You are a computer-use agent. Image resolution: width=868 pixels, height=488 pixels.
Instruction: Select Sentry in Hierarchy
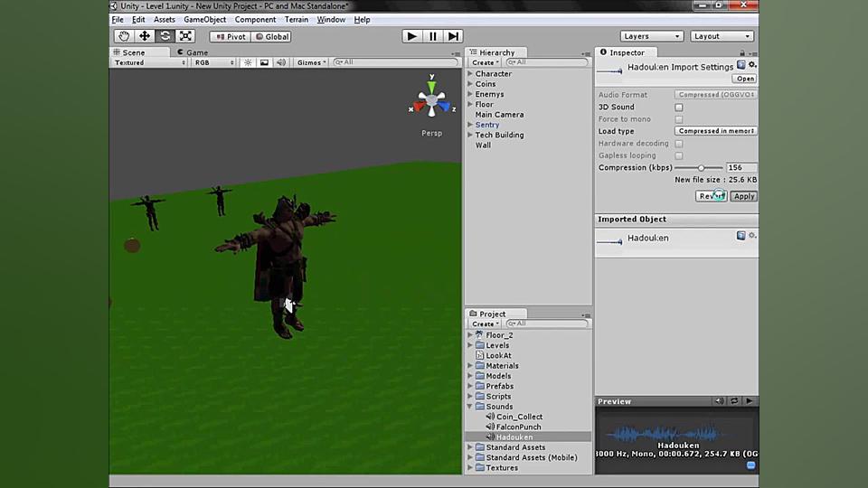(x=487, y=125)
